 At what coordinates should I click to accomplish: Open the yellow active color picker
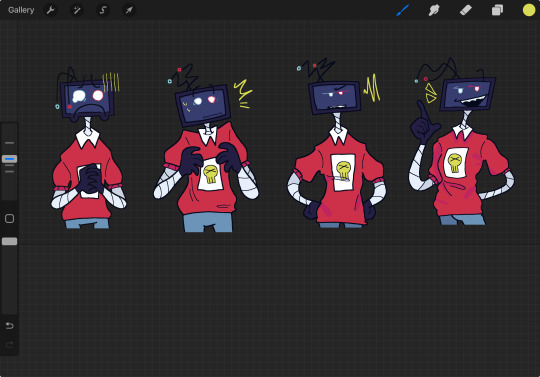pos(529,10)
